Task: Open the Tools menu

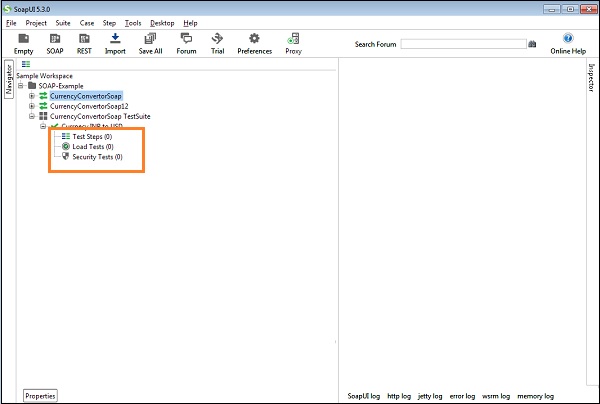Action: (133, 23)
